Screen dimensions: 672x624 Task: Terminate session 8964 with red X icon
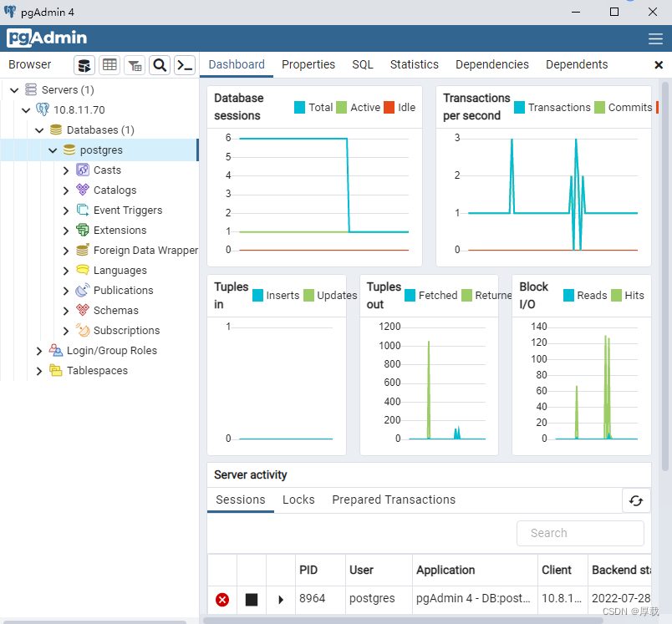(222, 600)
